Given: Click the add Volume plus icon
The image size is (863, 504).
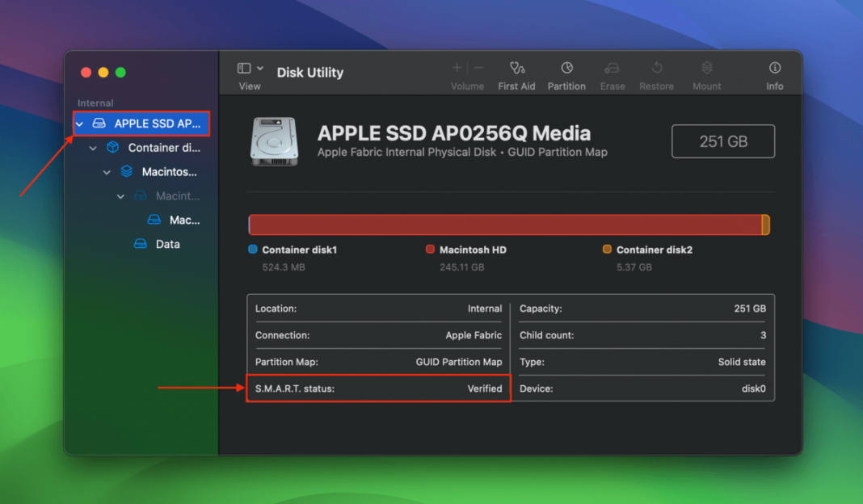Looking at the screenshot, I should (457, 68).
